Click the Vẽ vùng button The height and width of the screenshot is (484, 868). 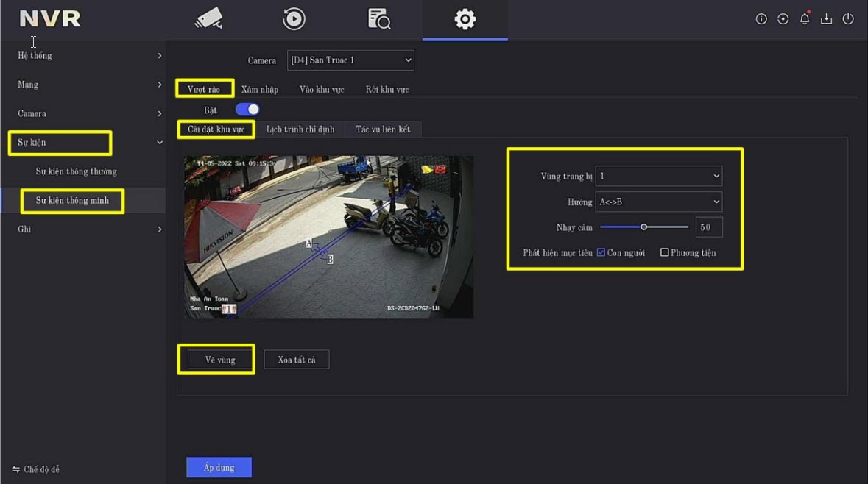(x=219, y=360)
